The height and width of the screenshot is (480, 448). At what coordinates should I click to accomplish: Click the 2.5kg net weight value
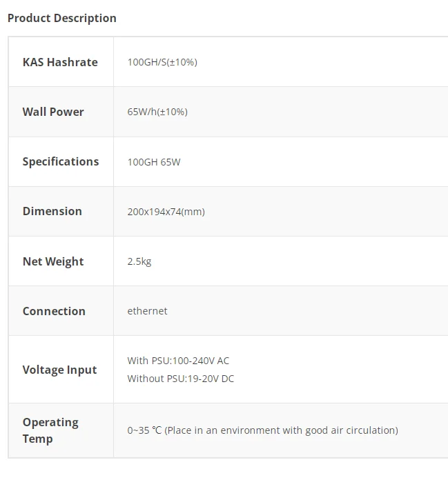[x=139, y=261]
